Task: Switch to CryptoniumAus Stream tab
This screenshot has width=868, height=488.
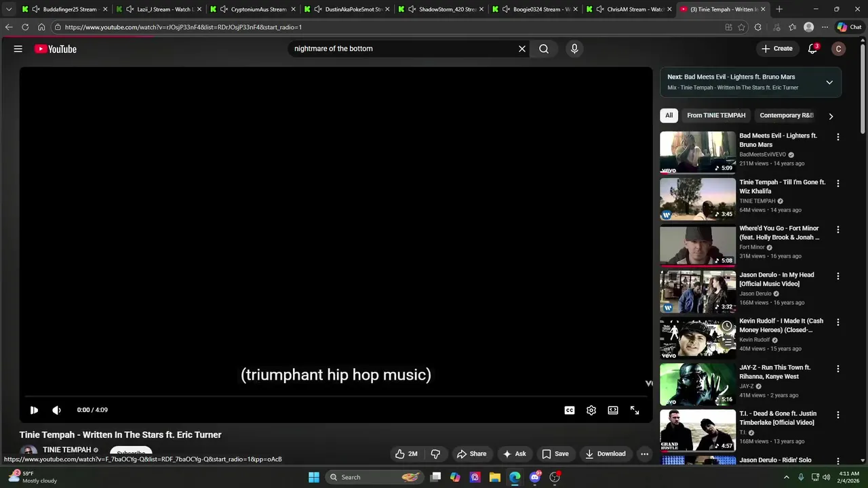Action: (253, 9)
